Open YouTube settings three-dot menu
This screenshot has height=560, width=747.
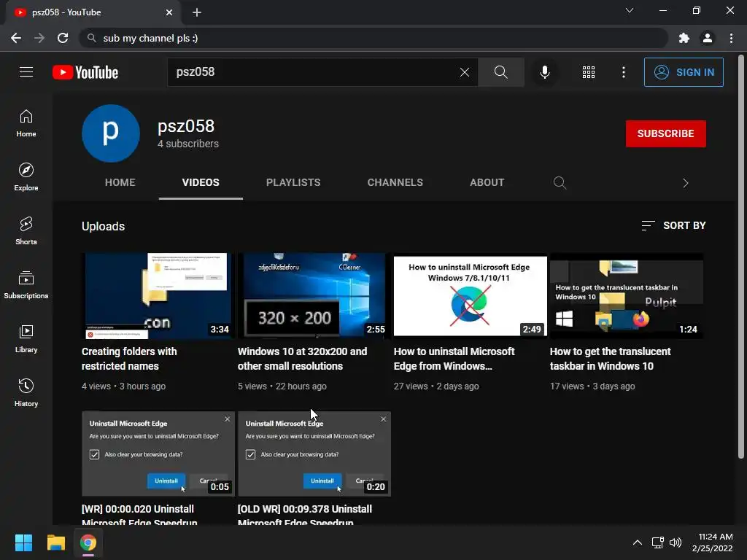(x=624, y=72)
